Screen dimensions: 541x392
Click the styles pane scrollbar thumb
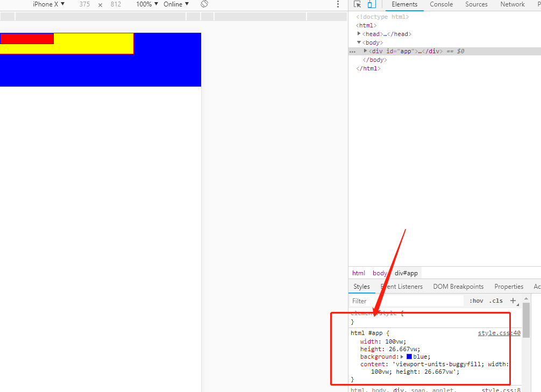point(526,320)
